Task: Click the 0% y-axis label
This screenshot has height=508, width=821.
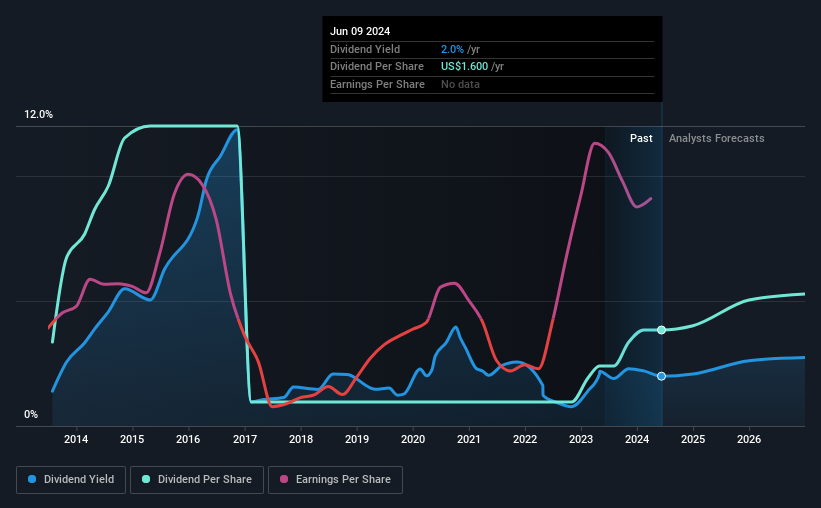Action: tap(31, 414)
